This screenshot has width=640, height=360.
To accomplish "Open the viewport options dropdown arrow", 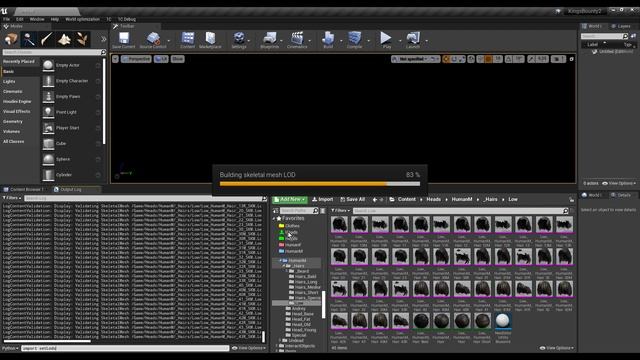I will pyautogui.click(x=116, y=59).
